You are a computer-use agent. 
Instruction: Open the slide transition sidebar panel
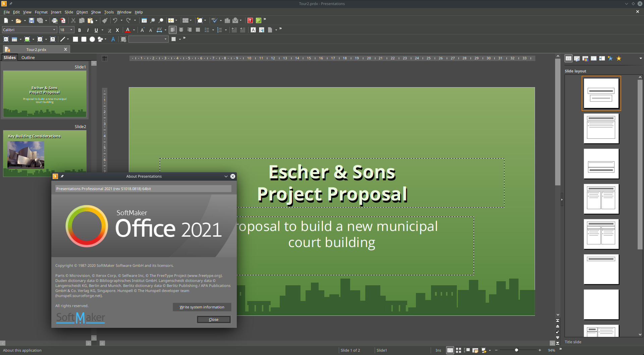602,58
